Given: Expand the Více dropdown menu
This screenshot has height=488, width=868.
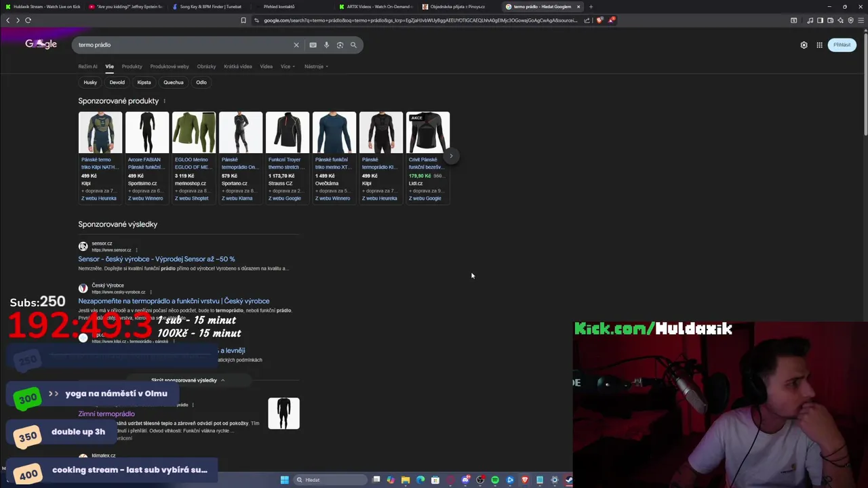Looking at the screenshot, I should (x=288, y=66).
